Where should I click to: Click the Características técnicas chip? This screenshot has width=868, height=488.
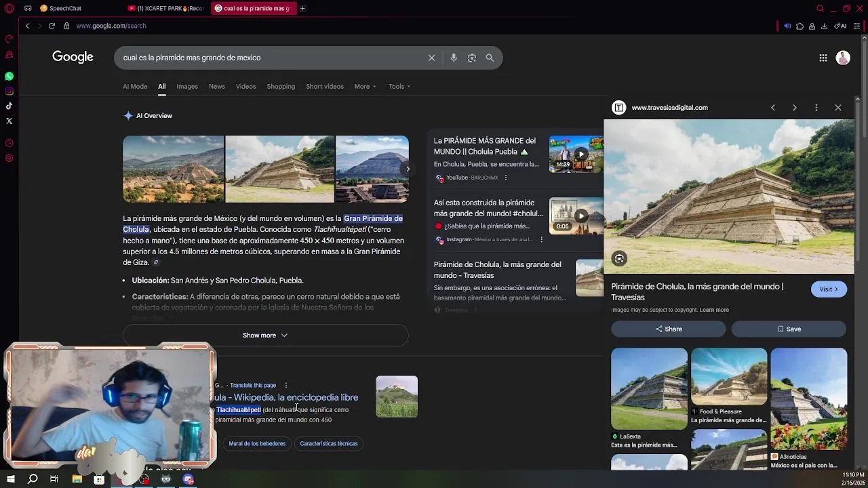[329, 443]
